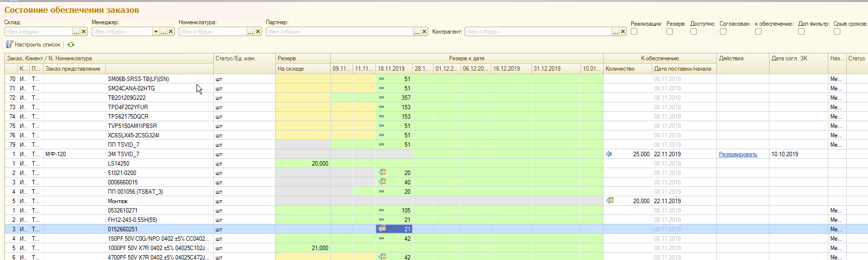Click the Настроить список filter icon

click(9, 44)
